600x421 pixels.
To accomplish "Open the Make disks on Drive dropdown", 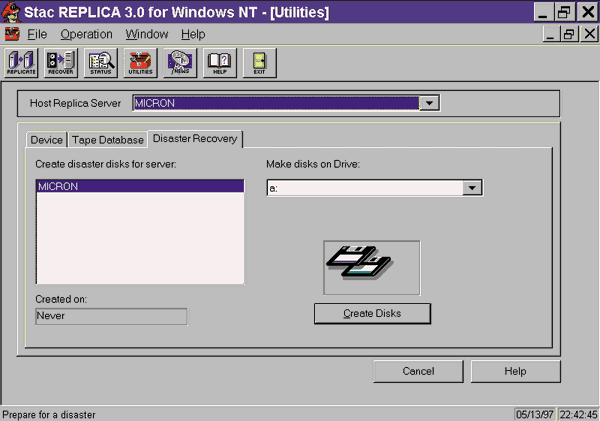I will (473, 187).
